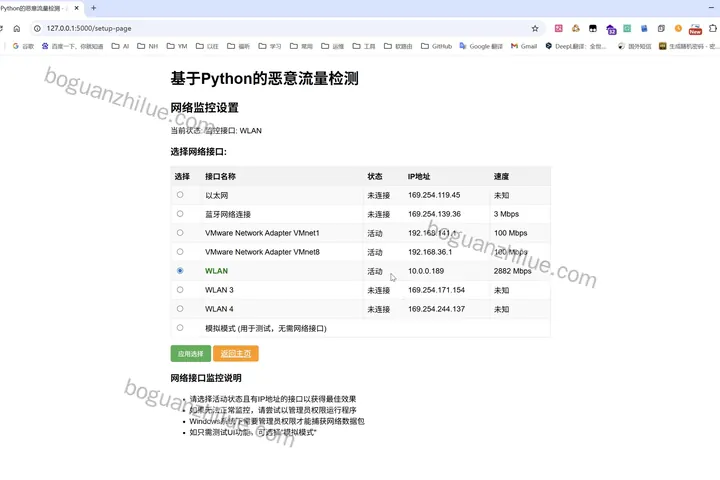Click the 3 Mbps speed value
Image resolution: width=720 pixels, height=480 pixels.
[506, 214]
